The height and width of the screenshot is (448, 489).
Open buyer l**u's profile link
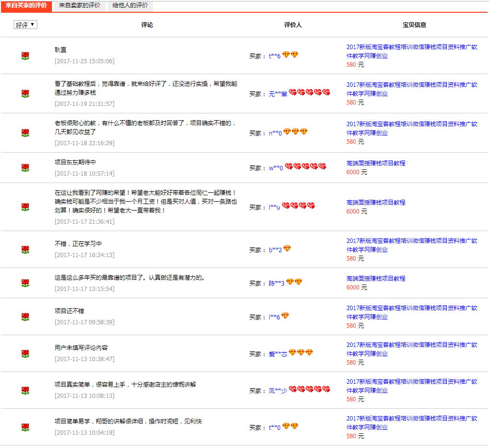(x=274, y=208)
